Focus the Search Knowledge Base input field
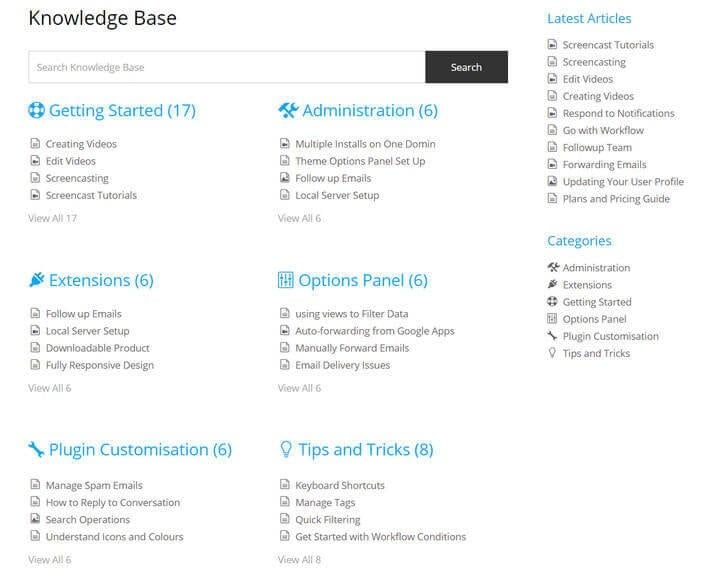Image resolution: width=720 pixels, height=580 pixels. pyautogui.click(x=227, y=67)
